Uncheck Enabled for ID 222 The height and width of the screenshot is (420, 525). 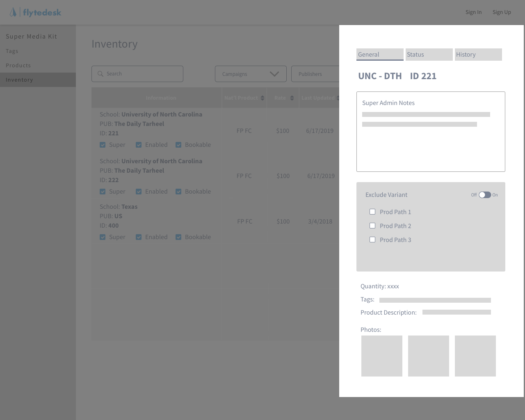pyautogui.click(x=139, y=192)
